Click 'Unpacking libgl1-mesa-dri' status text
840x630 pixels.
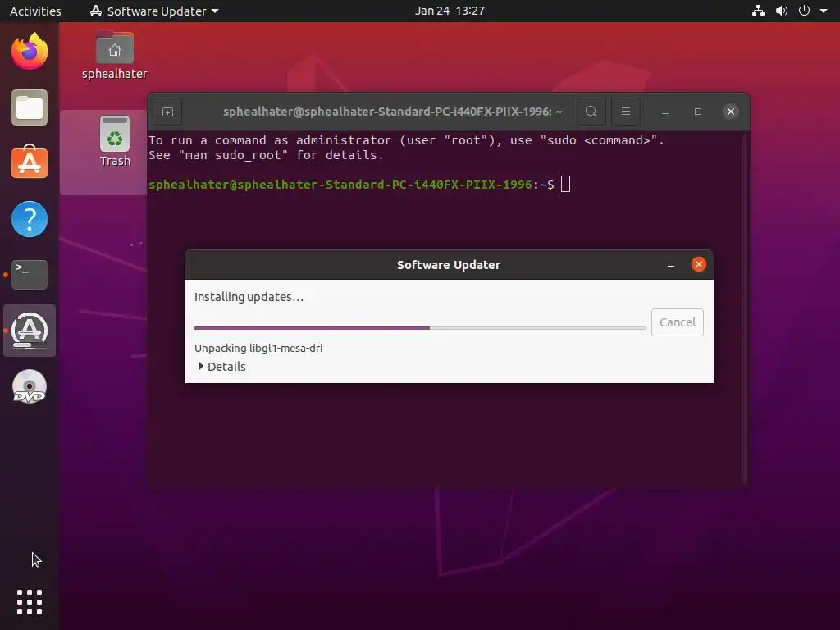click(x=258, y=348)
